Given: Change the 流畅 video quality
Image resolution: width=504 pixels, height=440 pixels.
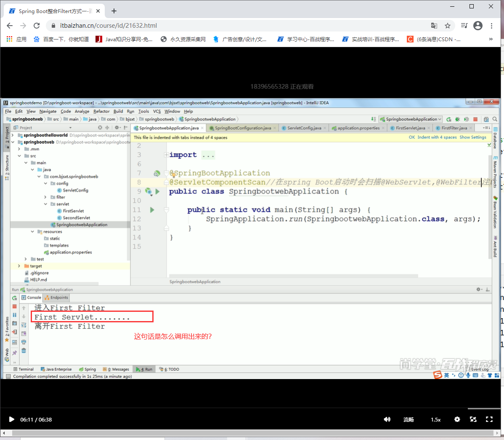Looking at the screenshot, I should click(x=409, y=420).
